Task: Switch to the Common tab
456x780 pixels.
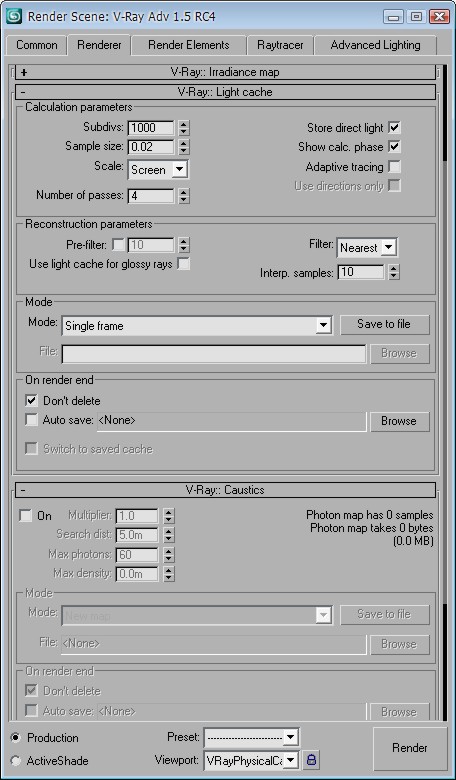Action: pyautogui.click(x=36, y=45)
